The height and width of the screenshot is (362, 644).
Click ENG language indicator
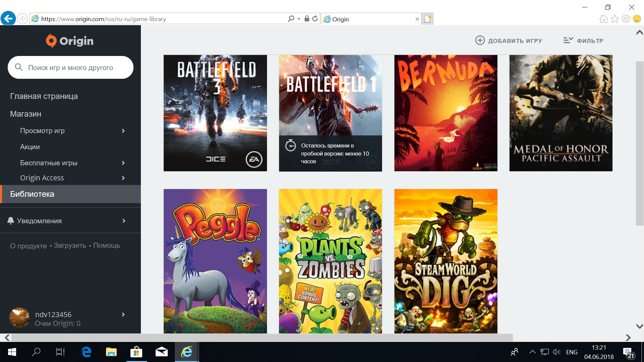(572, 352)
